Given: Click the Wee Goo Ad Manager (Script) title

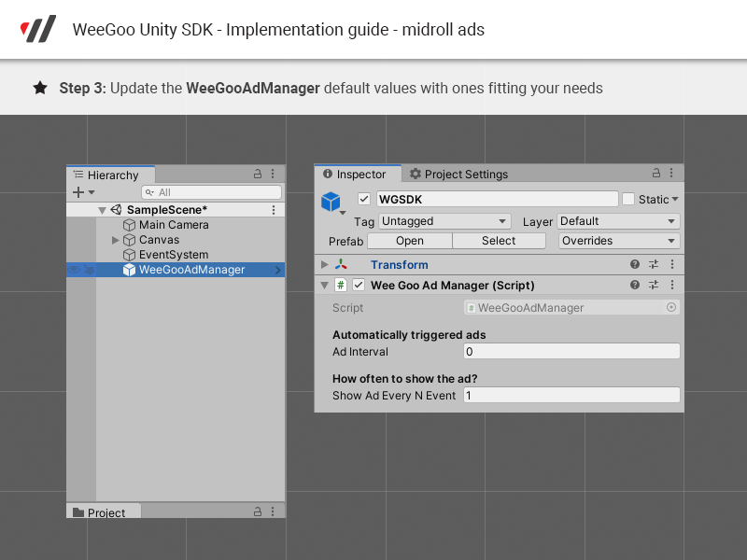Looking at the screenshot, I should coord(453,286).
